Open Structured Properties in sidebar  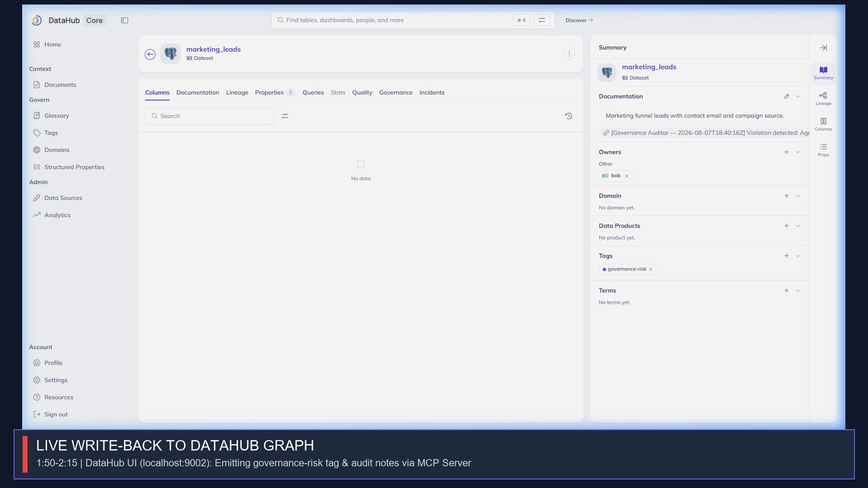coord(69,167)
